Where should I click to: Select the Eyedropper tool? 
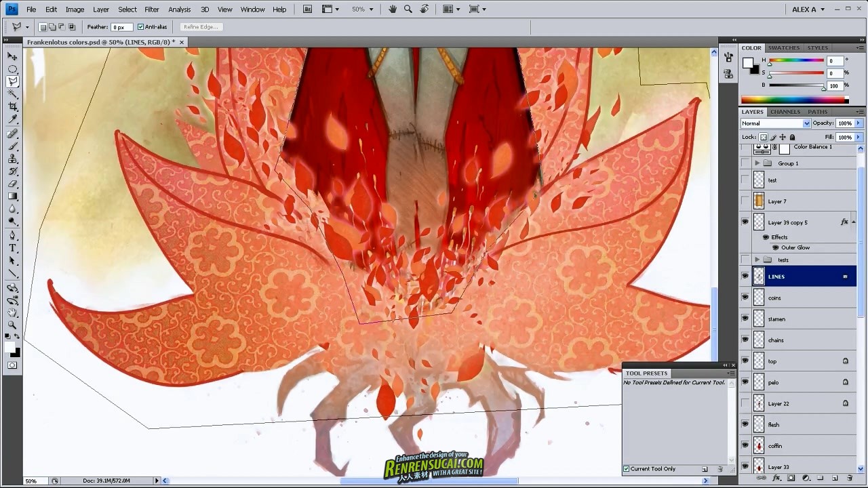point(12,120)
